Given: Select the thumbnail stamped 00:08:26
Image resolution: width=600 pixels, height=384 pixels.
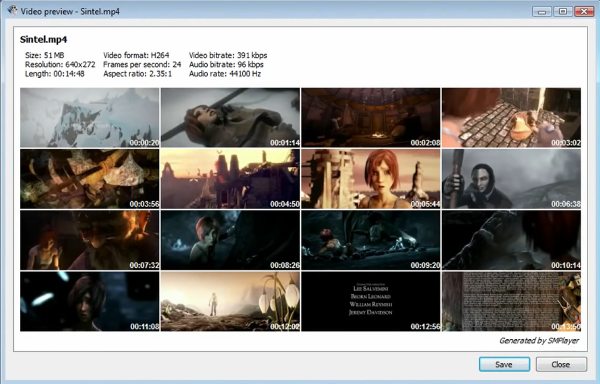Looking at the screenshot, I should point(230,240).
